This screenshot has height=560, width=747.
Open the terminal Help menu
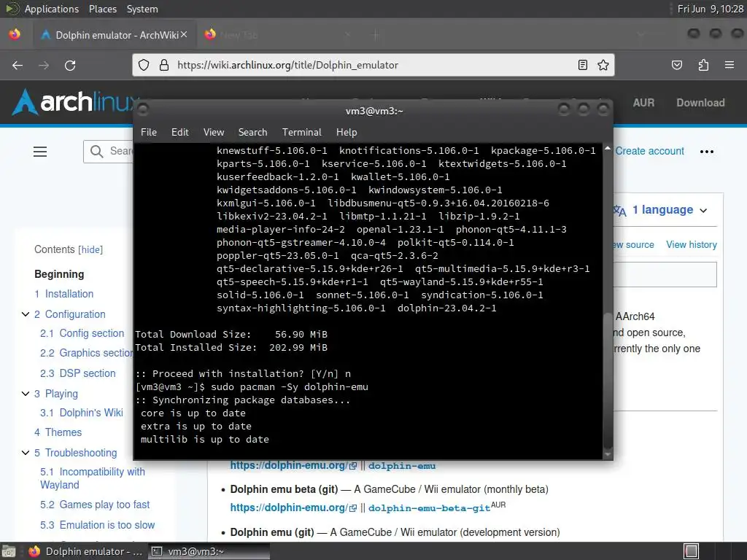[347, 133]
